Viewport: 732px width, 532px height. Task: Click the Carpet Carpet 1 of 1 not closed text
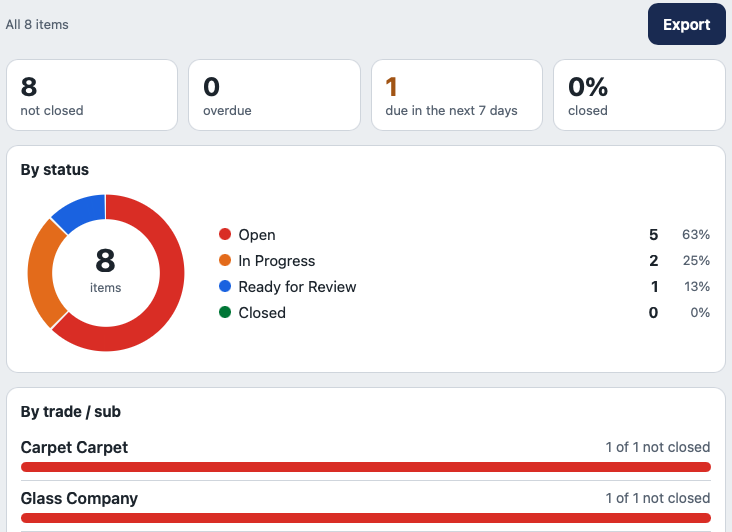coord(658,447)
